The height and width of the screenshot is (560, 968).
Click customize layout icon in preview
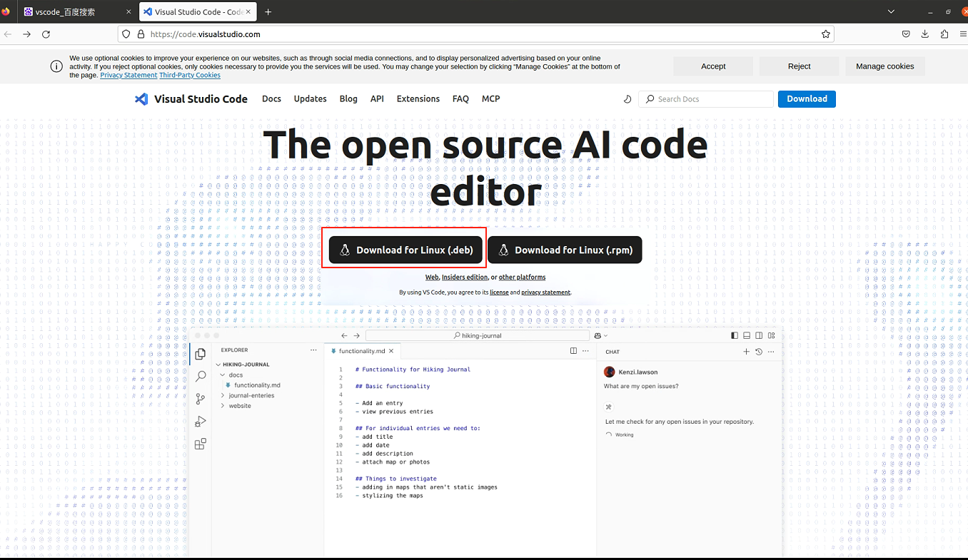771,335
